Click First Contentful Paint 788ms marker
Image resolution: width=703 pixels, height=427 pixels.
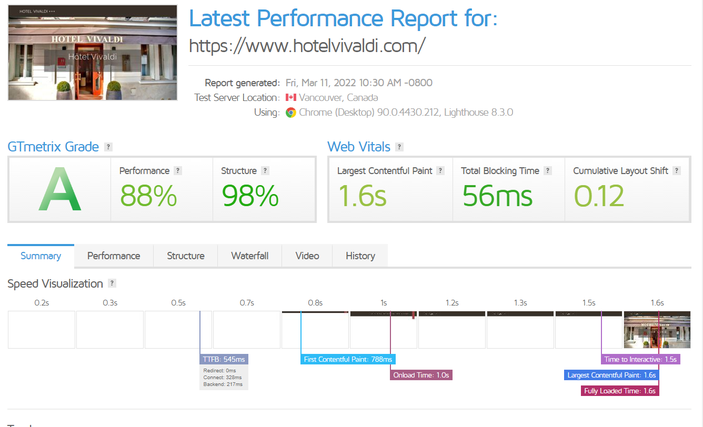pos(349,359)
